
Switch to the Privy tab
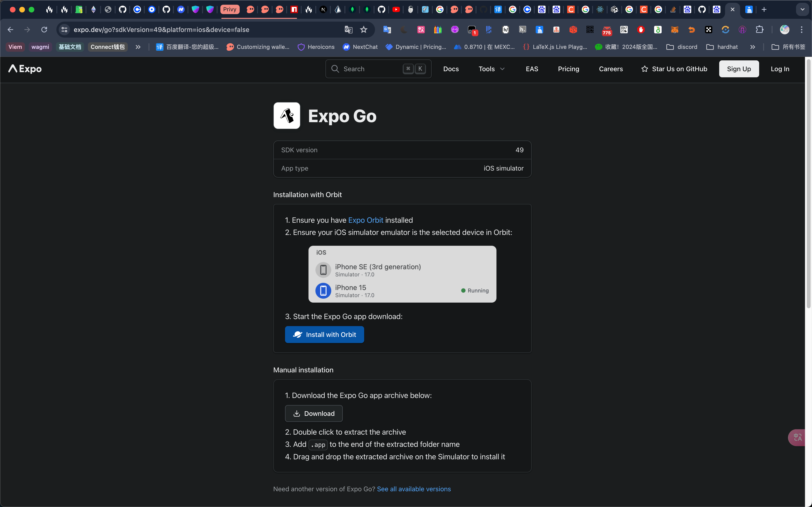[x=230, y=9]
